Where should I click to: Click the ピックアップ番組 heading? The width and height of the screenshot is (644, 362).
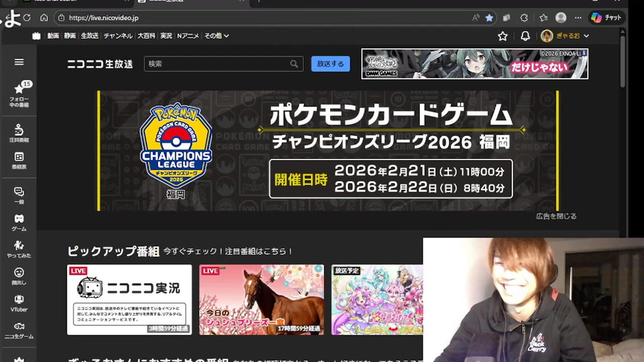(113, 251)
